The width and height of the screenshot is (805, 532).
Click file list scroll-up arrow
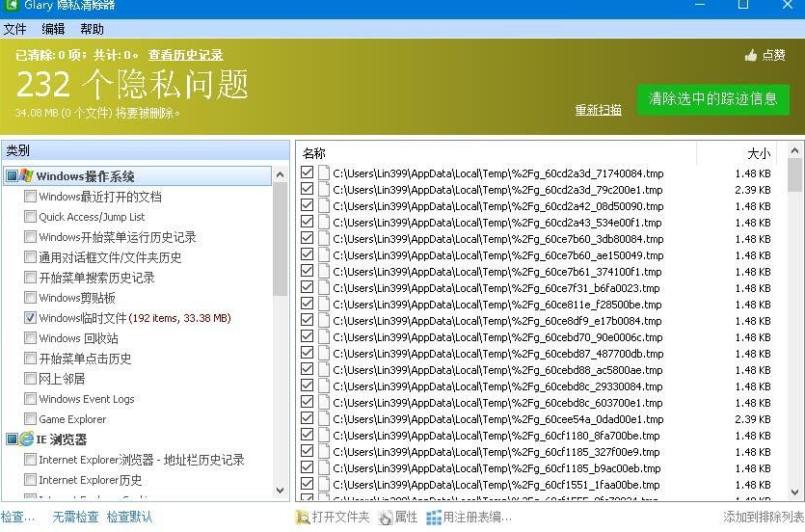pyautogui.click(x=794, y=150)
